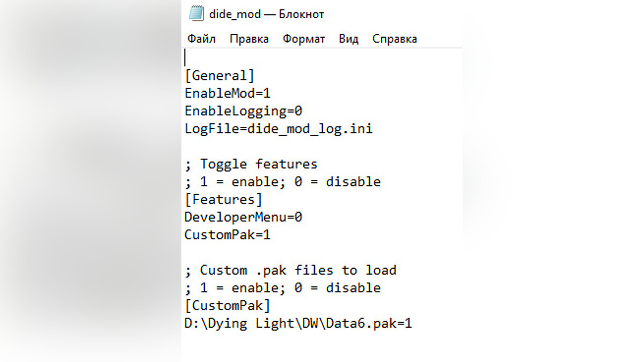Click the CustomPak=1 setting line
The height and width of the screenshot is (362, 644).
228,235
